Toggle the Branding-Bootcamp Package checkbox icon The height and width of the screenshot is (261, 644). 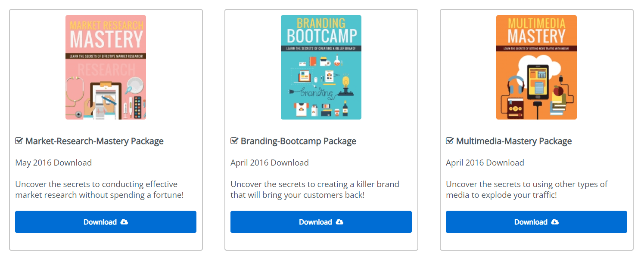(234, 141)
